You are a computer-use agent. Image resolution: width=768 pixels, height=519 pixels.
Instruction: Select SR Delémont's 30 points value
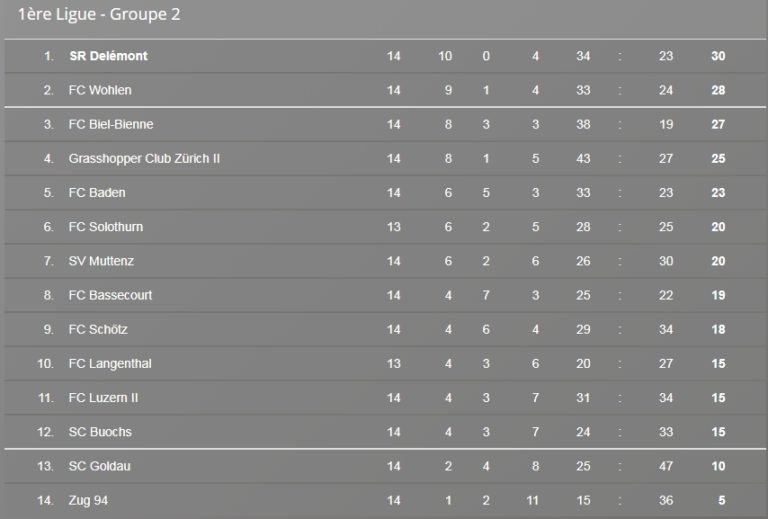[x=718, y=56]
